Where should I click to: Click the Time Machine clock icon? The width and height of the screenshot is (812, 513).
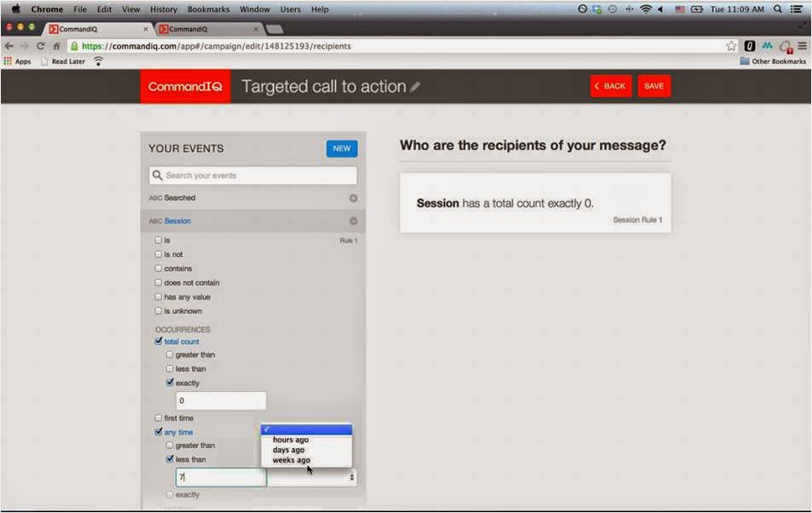pos(612,9)
